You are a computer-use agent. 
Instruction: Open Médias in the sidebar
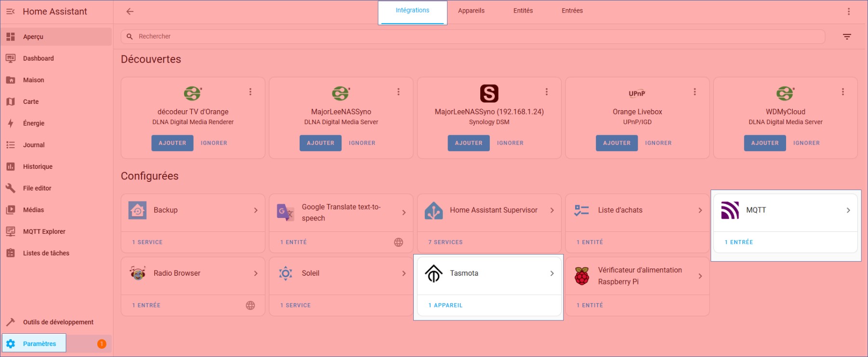[x=57, y=210]
